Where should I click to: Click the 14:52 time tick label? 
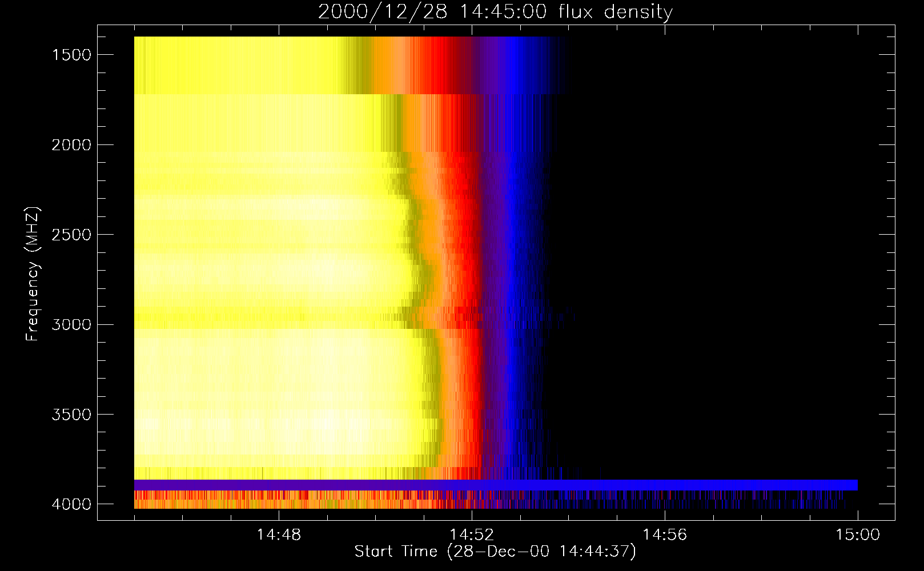472,535
